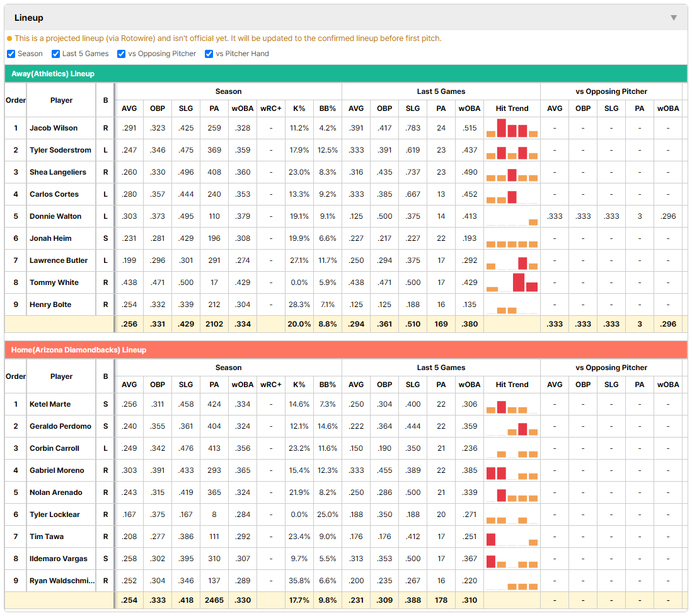The width and height of the screenshot is (692, 616).
Task: Sort Athletics table by wRC+ column
Action: click(270, 108)
